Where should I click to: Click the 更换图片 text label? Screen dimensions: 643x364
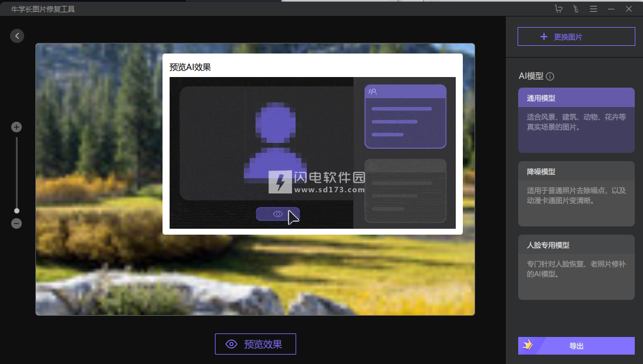pyautogui.click(x=568, y=36)
